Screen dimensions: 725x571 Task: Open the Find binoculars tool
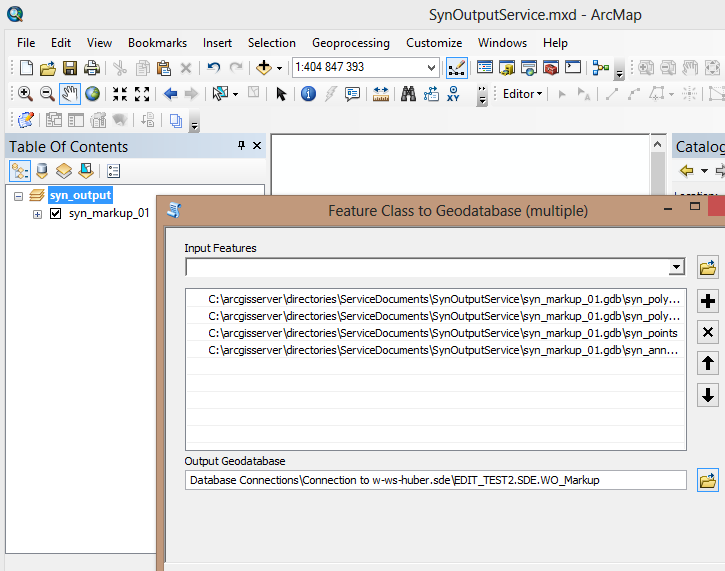point(408,94)
